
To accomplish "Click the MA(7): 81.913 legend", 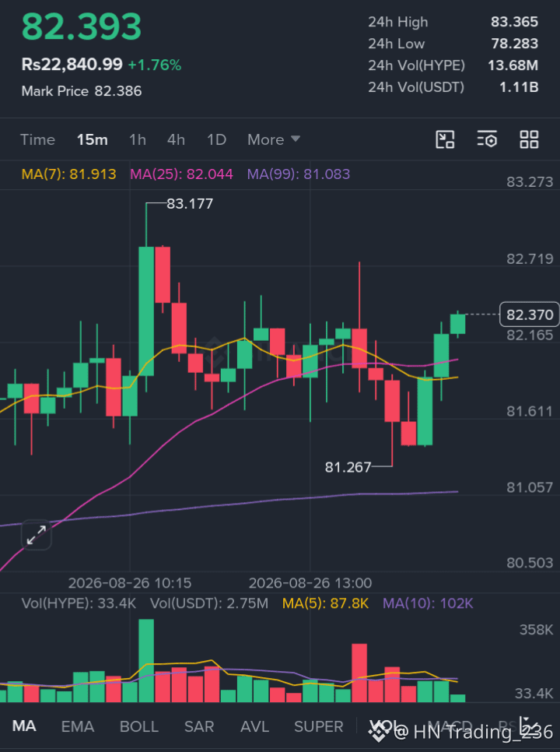I will pos(69,174).
